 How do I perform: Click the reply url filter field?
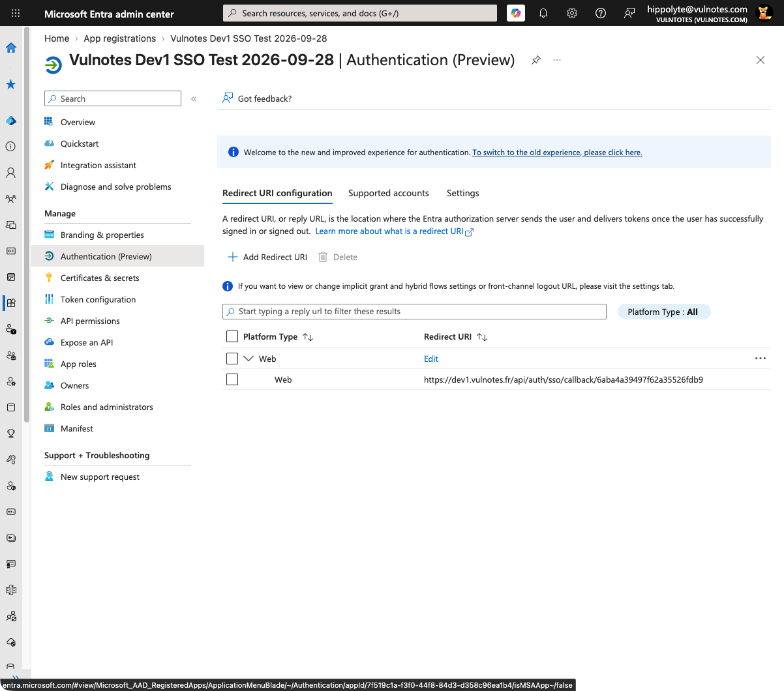click(414, 312)
